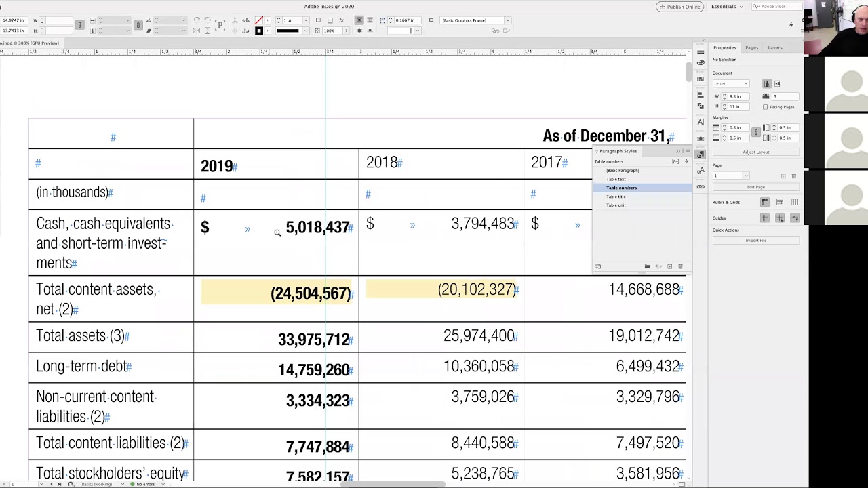
Task: Switch to the Layers tab
Action: [x=775, y=47]
